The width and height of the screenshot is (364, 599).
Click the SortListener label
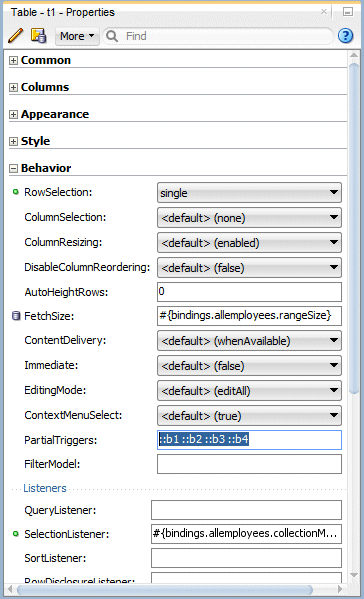click(x=55, y=558)
